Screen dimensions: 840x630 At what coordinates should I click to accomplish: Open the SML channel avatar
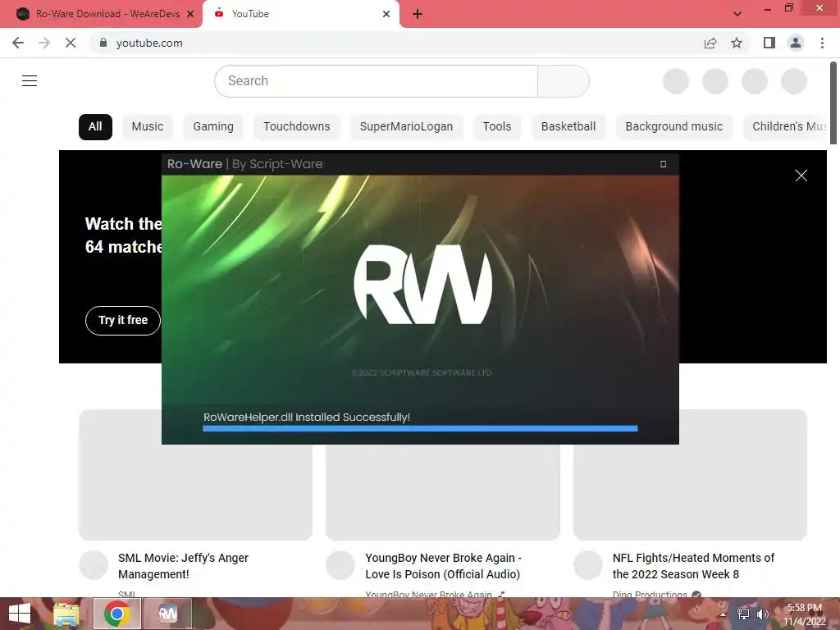94,565
